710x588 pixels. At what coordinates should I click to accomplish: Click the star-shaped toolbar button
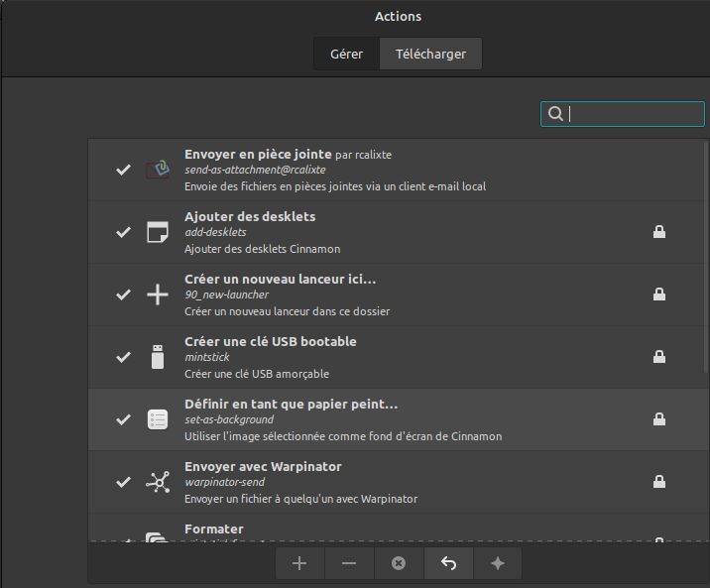click(x=498, y=563)
